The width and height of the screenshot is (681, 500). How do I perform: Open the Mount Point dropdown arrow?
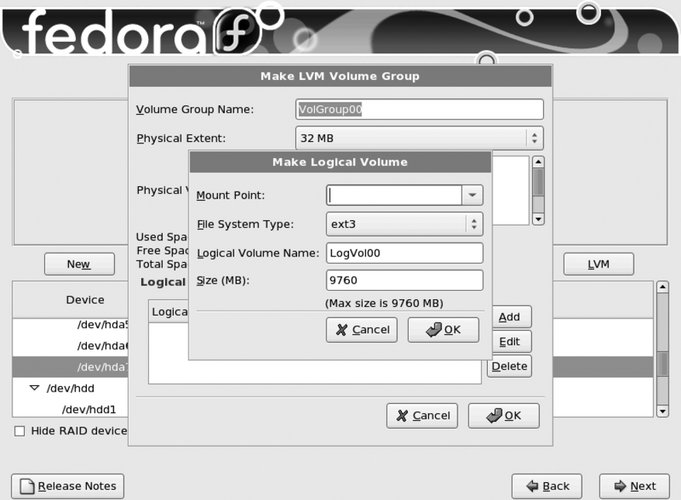[472, 195]
